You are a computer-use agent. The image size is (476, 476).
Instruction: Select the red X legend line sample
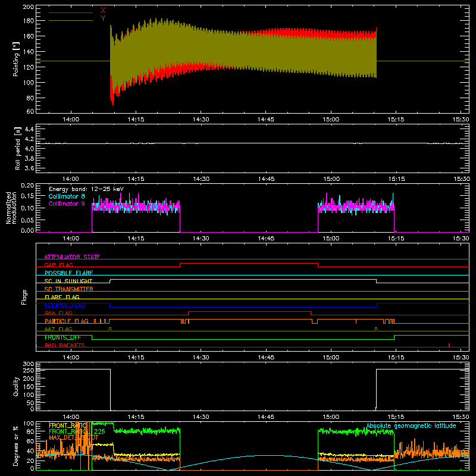click(71, 12)
